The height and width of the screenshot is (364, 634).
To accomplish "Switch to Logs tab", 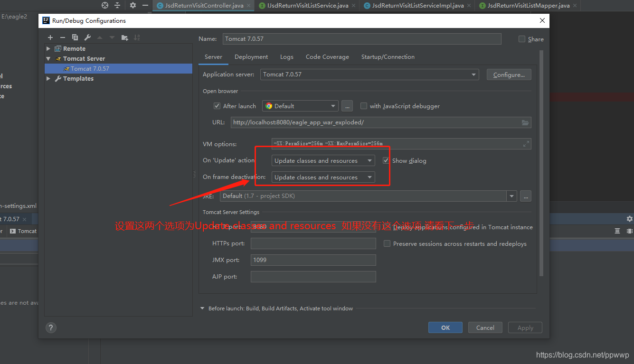I will [x=287, y=56].
